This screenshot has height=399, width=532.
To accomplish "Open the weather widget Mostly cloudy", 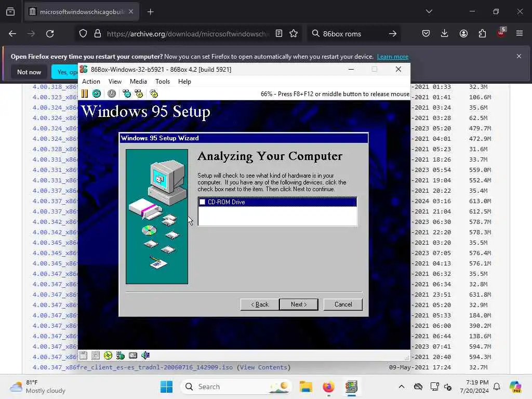I will tap(37, 387).
